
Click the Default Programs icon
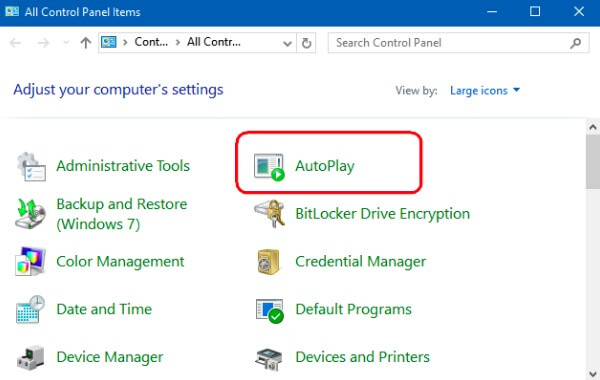pos(270,310)
